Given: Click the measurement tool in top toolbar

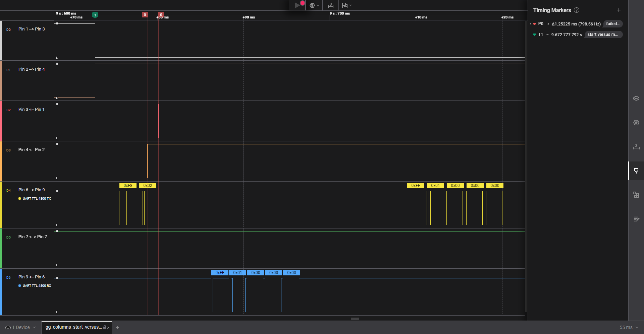Looking at the screenshot, I should (x=331, y=5).
